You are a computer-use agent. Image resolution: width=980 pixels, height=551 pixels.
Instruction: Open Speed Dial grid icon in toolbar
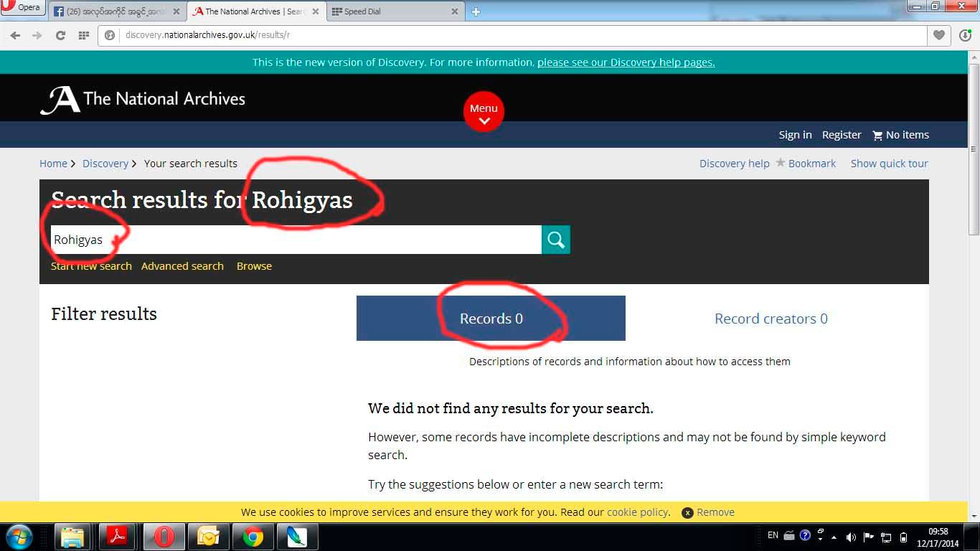[x=83, y=35]
